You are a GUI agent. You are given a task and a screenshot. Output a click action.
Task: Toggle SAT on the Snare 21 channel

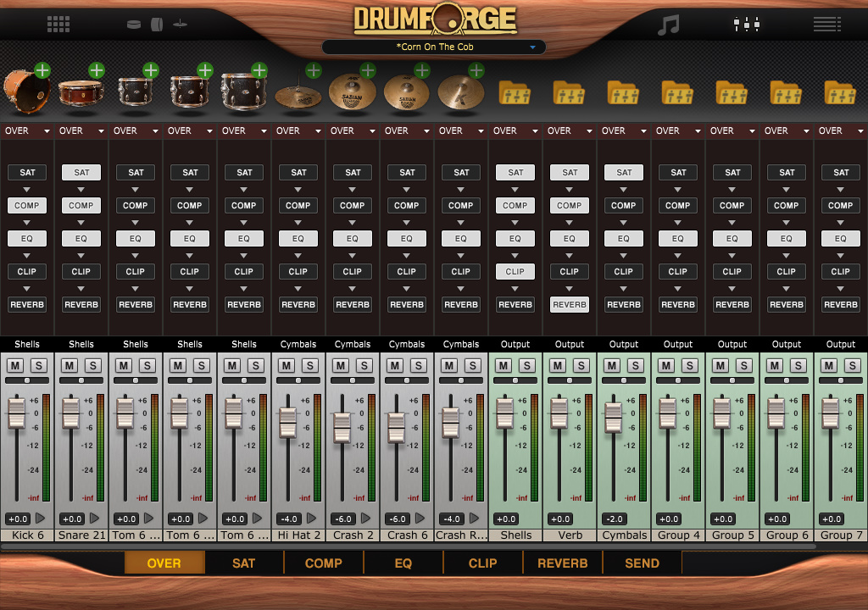[x=81, y=173]
